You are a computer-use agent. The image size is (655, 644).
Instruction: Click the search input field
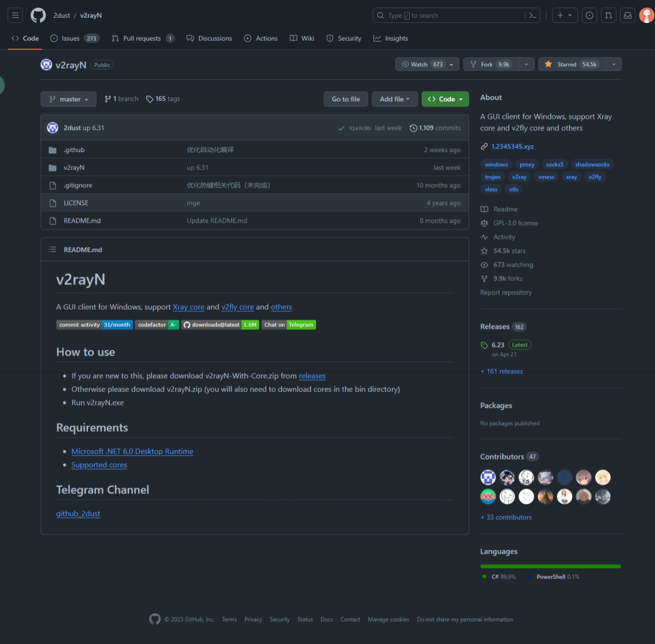[x=457, y=16]
